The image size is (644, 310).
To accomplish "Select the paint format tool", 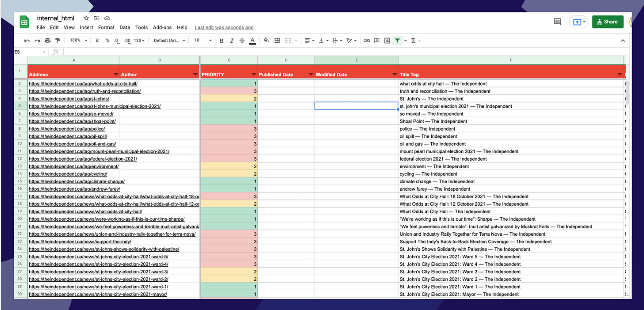I will [x=57, y=41].
